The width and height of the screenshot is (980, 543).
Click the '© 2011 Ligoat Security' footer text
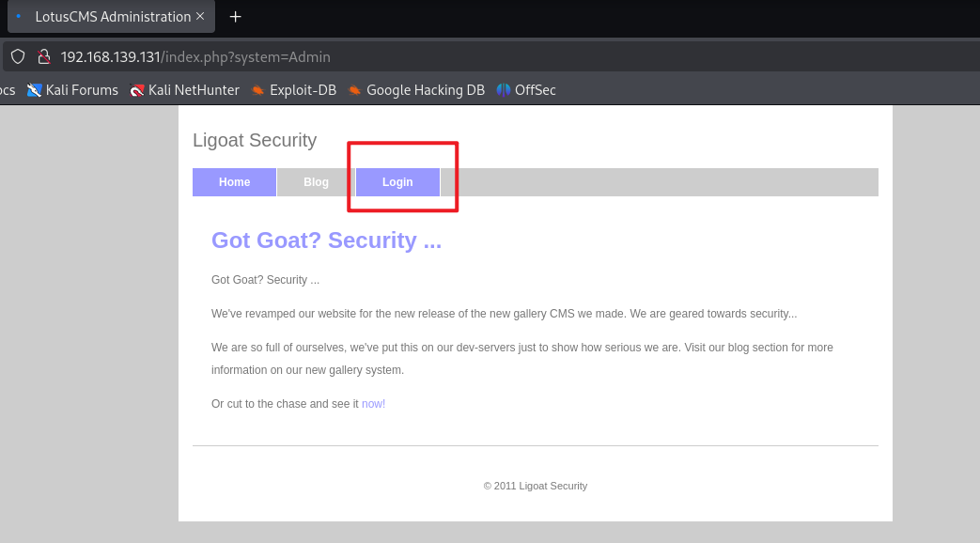pos(536,486)
